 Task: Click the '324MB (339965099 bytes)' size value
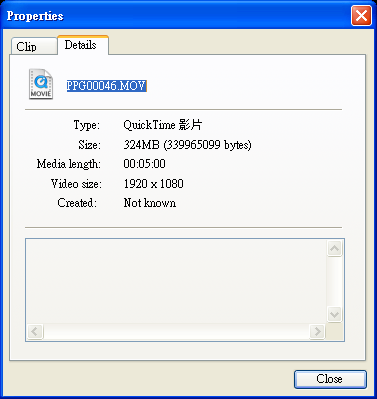(x=187, y=145)
